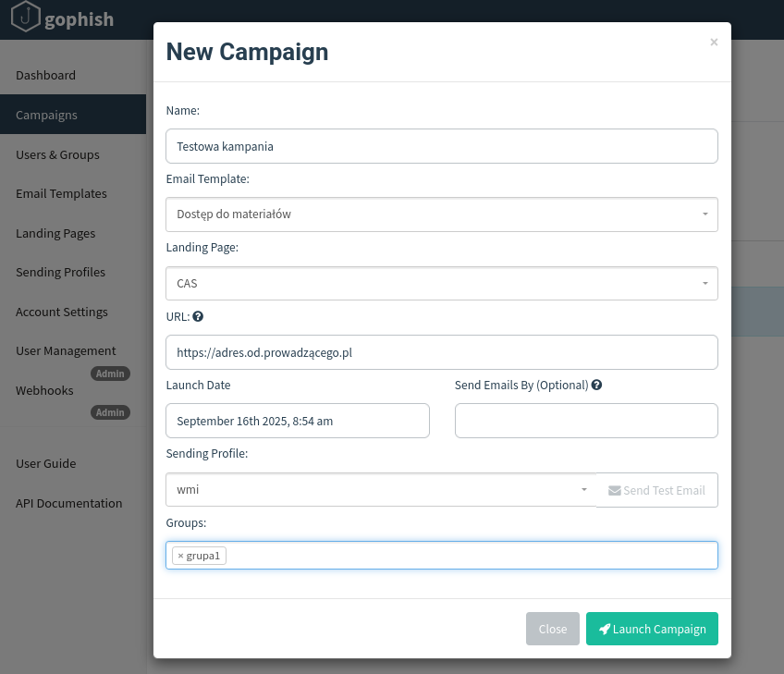Focus the Launch Date field
The width and height of the screenshot is (784, 674).
click(x=298, y=421)
